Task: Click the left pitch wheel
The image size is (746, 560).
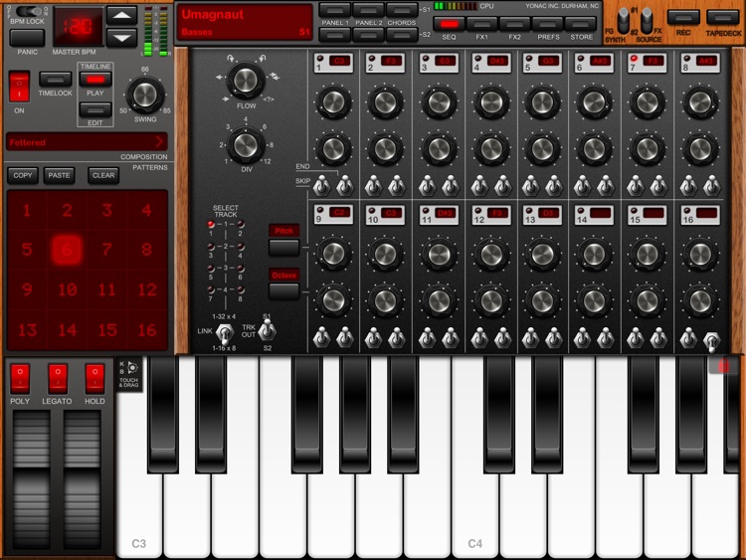Action: (x=32, y=479)
